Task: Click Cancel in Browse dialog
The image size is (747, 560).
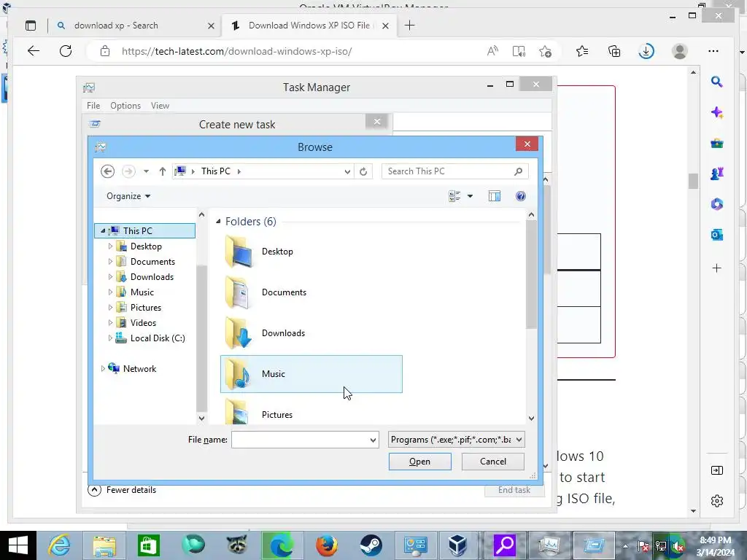Action: (x=492, y=462)
